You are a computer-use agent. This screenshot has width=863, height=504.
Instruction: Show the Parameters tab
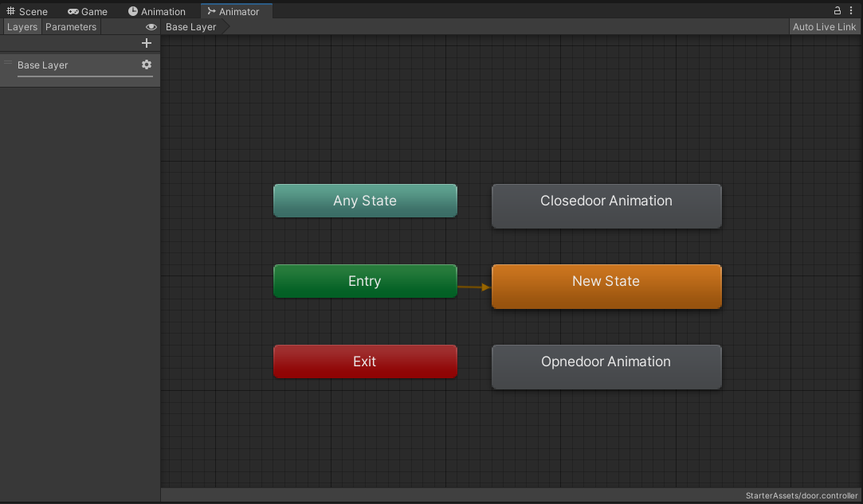(x=71, y=27)
